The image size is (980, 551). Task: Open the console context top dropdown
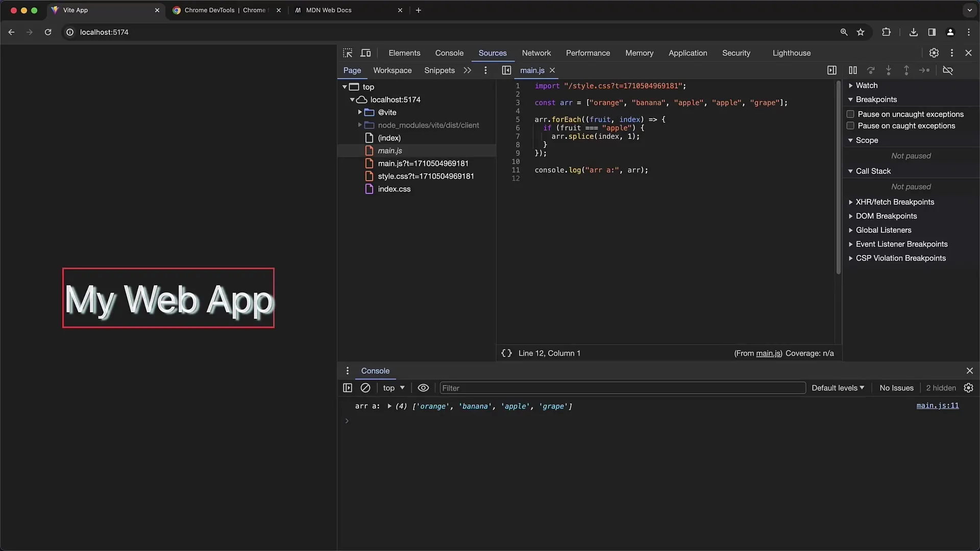pyautogui.click(x=394, y=388)
